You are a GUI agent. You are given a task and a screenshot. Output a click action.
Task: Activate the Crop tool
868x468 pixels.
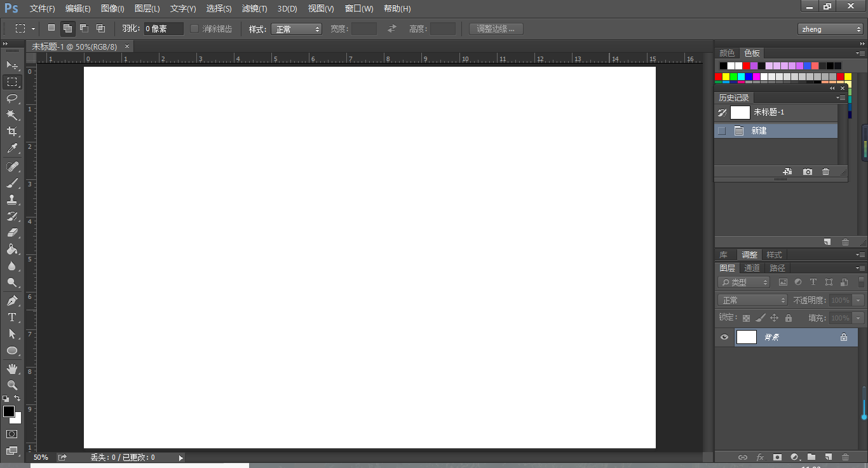[12, 132]
